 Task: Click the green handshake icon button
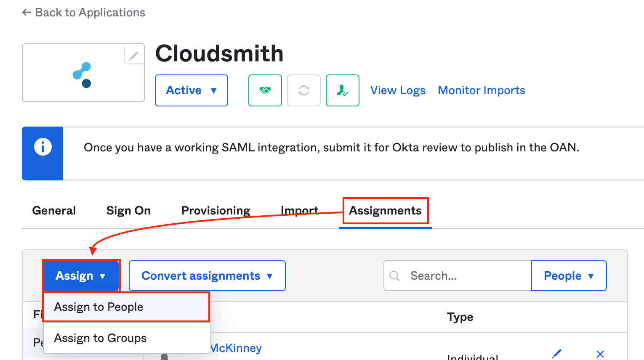point(265,90)
